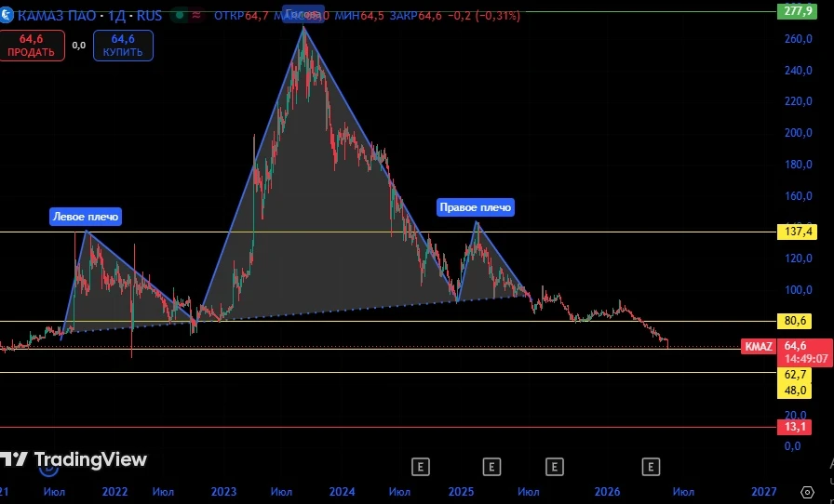Click the blue КУПИТЬ buy button

[123, 46]
